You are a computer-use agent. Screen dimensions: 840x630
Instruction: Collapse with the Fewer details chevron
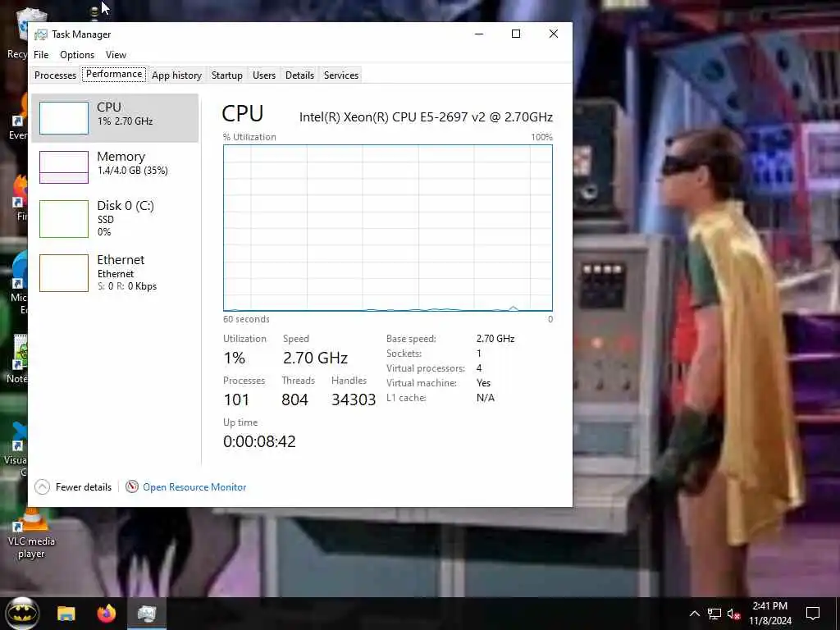[43, 487]
